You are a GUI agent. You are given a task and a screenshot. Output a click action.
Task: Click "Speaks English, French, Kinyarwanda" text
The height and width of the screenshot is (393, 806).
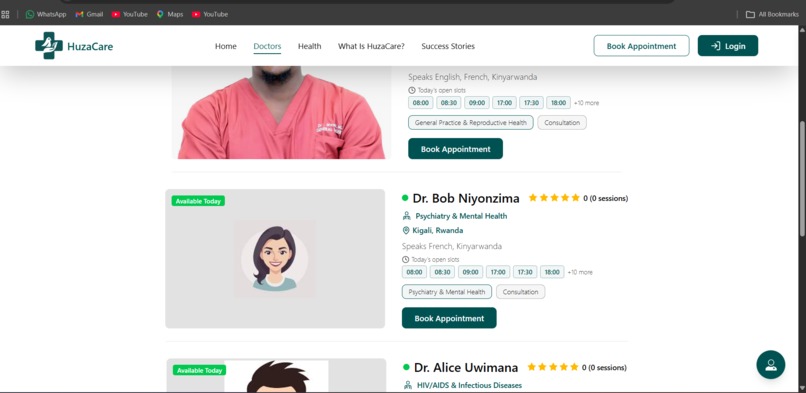coord(473,77)
